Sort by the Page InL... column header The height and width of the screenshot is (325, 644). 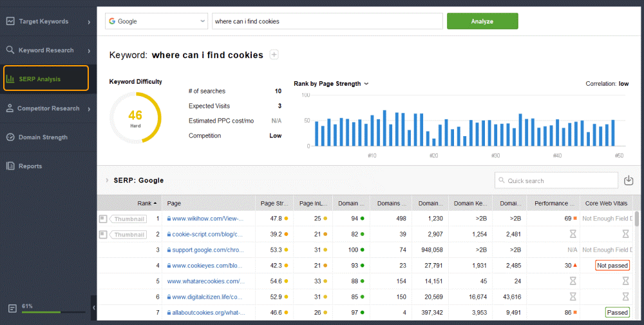[313, 203]
